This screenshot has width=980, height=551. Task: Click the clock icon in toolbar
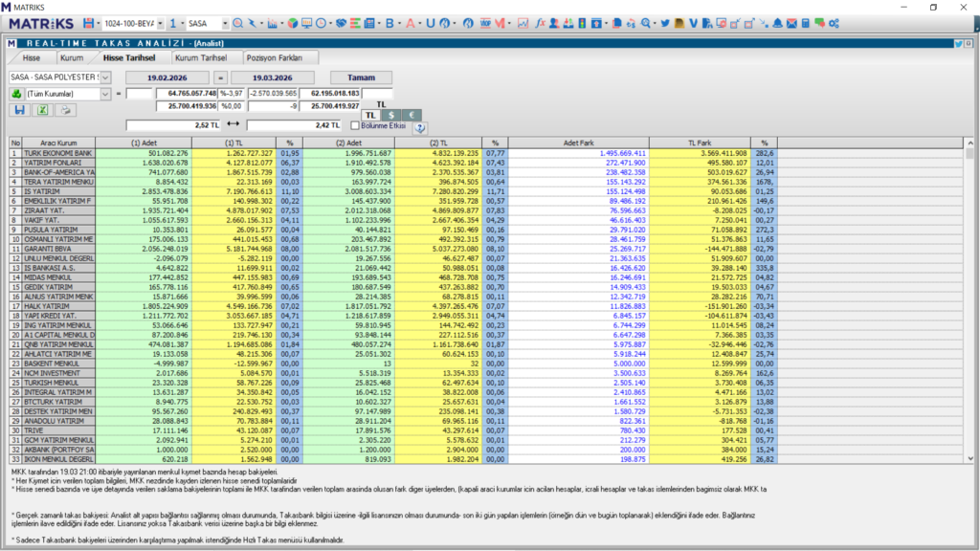coord(321,23)
